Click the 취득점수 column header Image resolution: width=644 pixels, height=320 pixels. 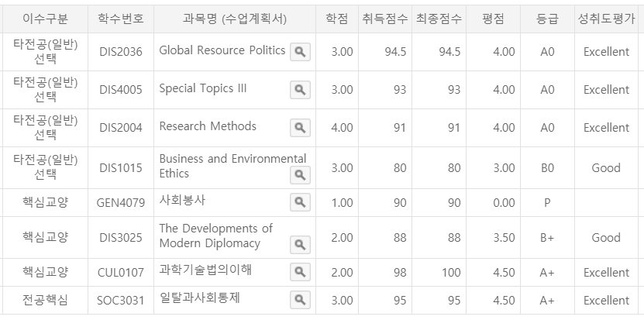[385, 19]
